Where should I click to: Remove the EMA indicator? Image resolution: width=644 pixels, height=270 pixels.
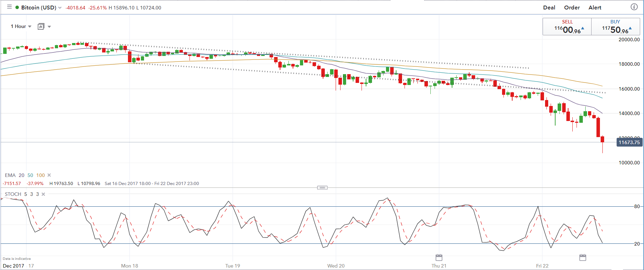point(49,175)
